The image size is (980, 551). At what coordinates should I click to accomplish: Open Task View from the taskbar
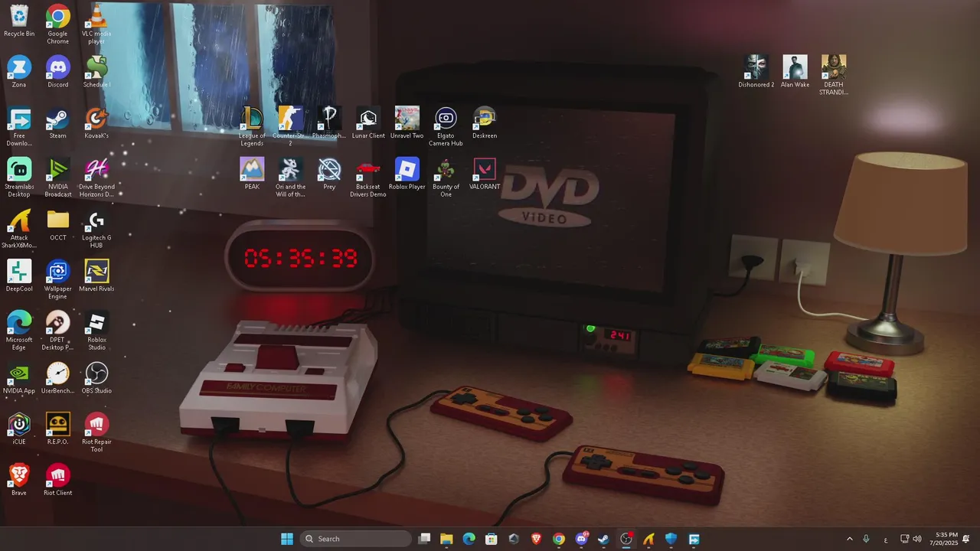pyautogui.click(x=424, y=539)
